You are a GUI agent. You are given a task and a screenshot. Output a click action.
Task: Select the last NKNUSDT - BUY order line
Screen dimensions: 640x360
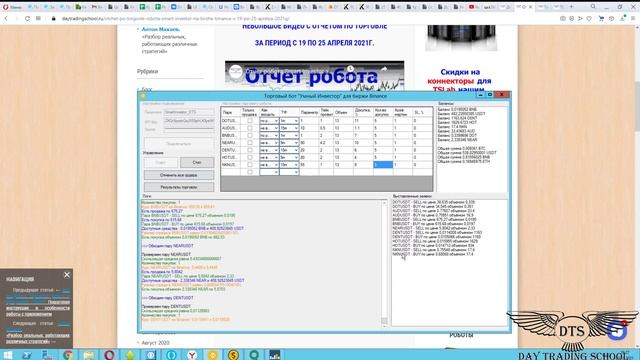(433, 254)
